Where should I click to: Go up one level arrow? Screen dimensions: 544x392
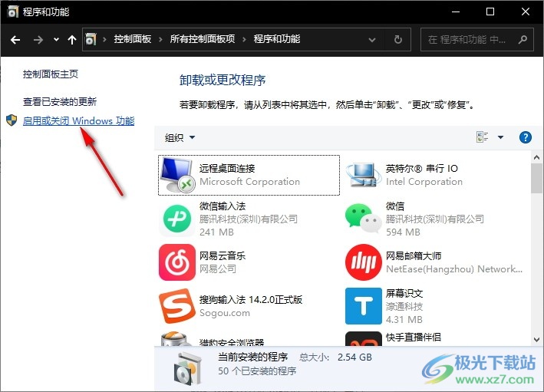pos(72,40)
